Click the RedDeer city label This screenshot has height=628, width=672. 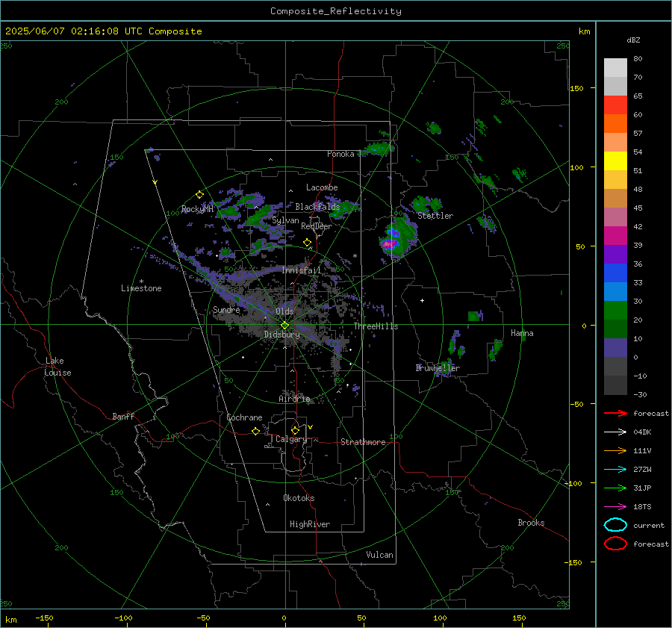click(x=317, y=226)
